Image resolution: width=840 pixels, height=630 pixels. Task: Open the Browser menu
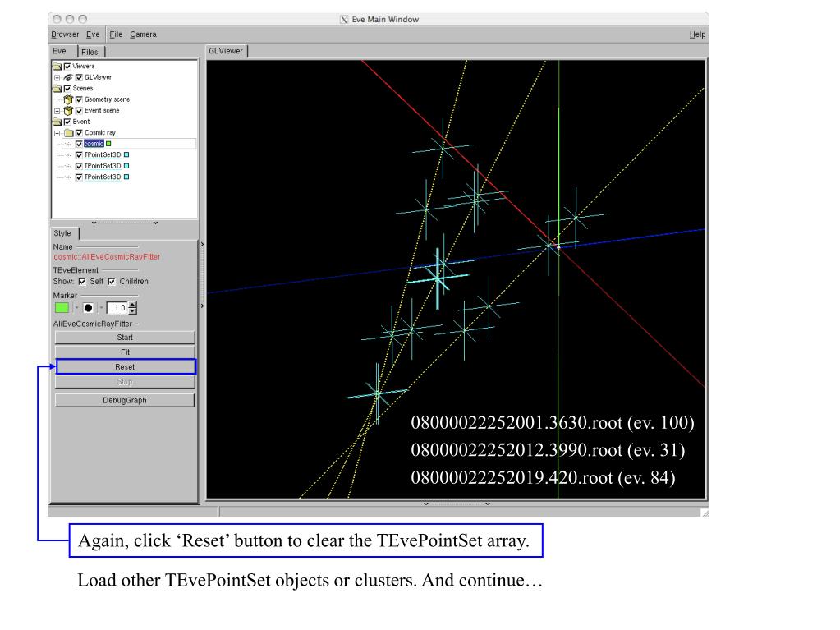point(65,34)
